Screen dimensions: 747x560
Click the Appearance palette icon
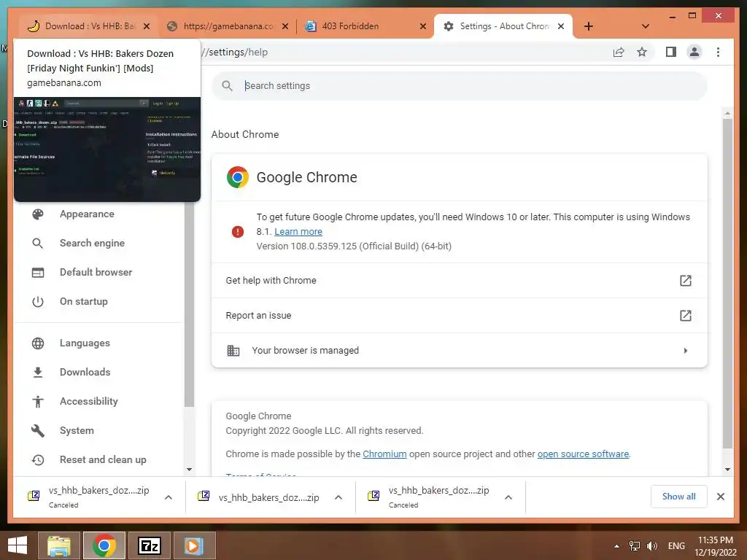(x=38, y=214)
